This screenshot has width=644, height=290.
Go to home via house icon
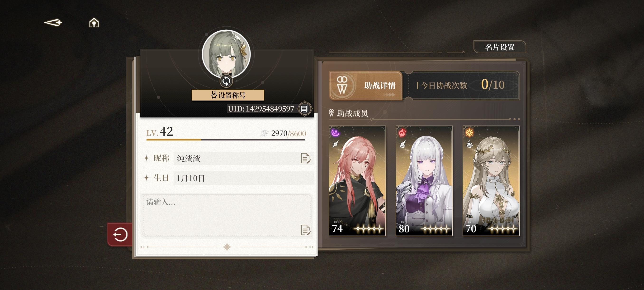pos(94,23)
